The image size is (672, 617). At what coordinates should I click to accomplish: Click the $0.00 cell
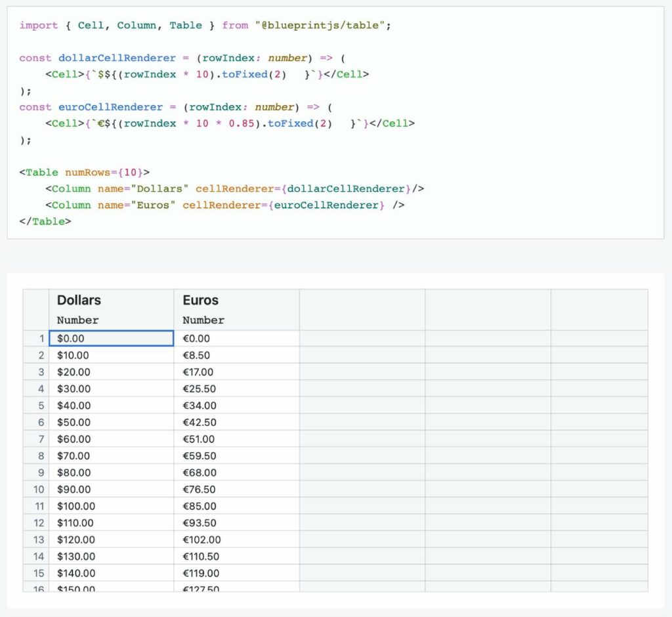tap(112, 338)
